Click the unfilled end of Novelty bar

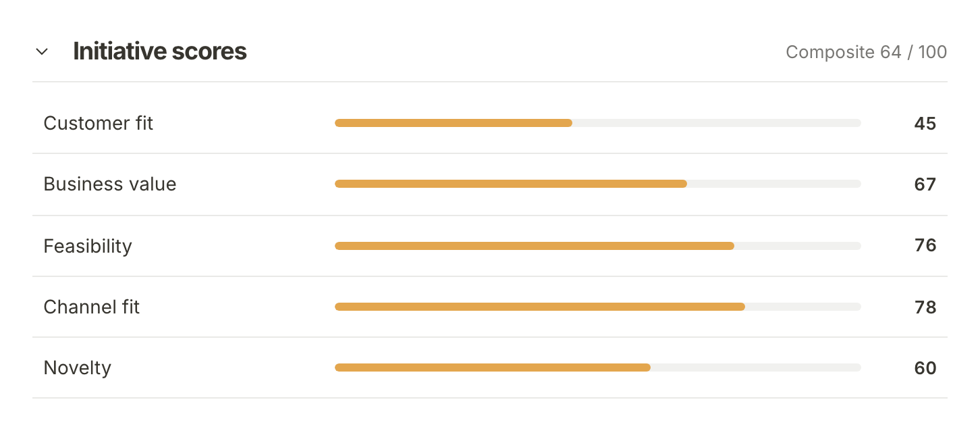point(756,367)
